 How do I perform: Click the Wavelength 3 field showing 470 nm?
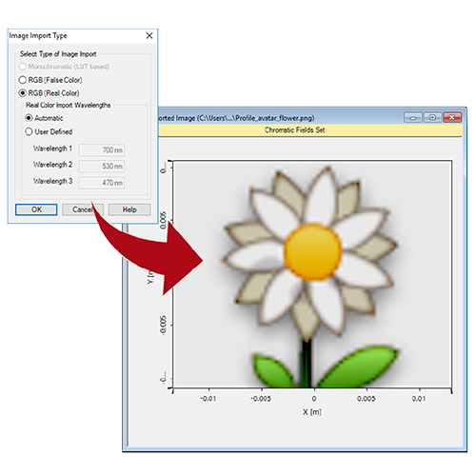[x=102, y=183]
